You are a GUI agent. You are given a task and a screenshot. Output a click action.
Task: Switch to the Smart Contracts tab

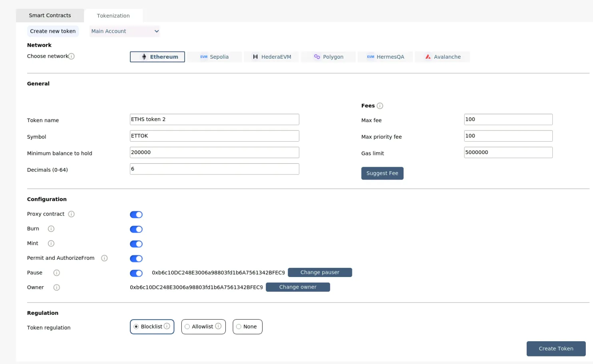click(x=50, y=16)
